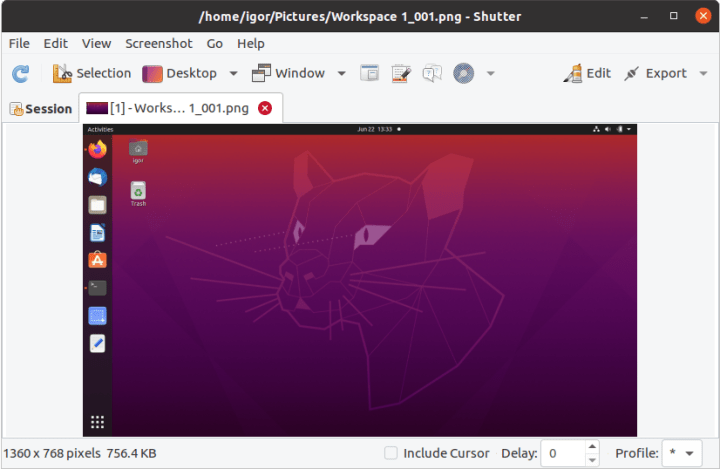Capture a website globe icon
The image size is (720, 469).
[463, 73]
